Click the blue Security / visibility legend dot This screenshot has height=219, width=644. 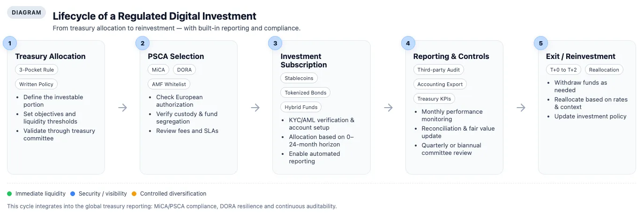(x=72, y=194)
